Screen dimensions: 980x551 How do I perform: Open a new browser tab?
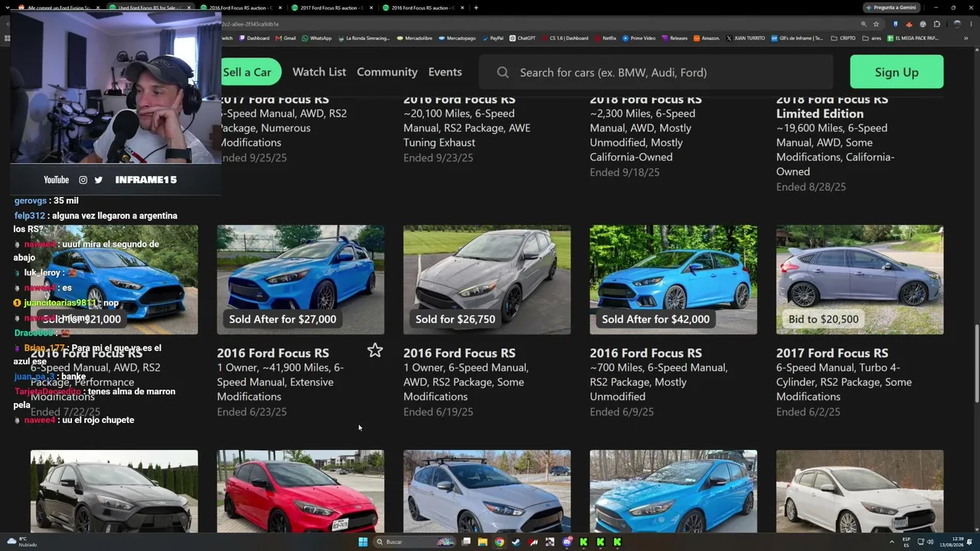pyautogui.click(x=476, y=8)
